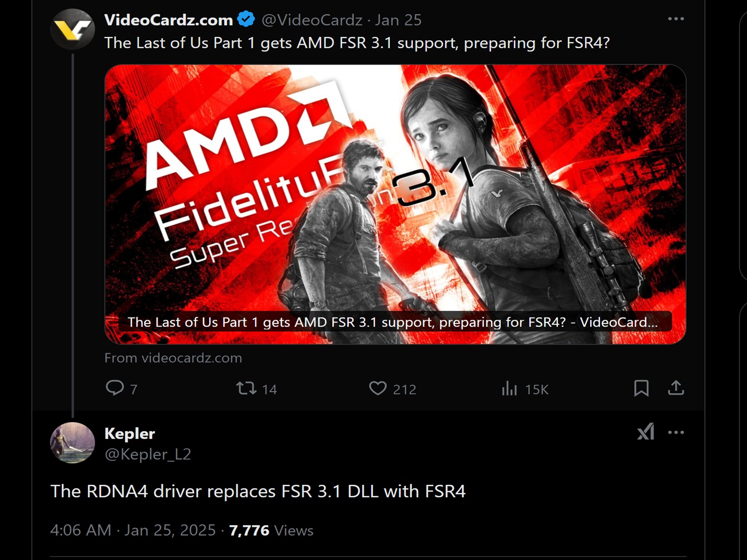Open Grok icon on Kepler's post
Screen dimensions: 747x560
pos(645,432)
